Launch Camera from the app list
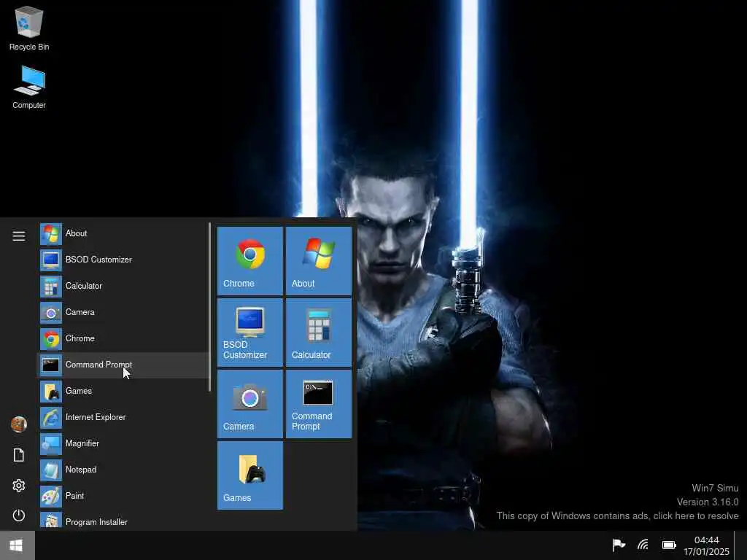The image size is (747, 560). click(x=123, y=312)
